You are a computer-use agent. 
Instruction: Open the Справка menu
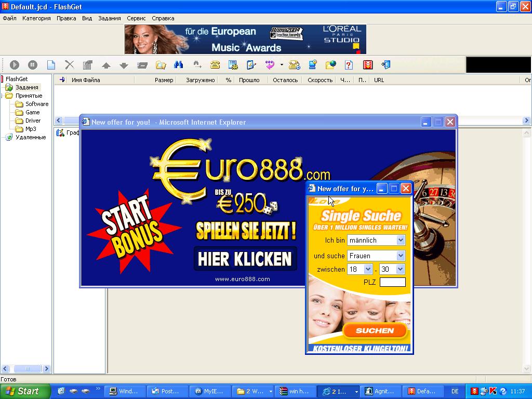[163, 18]
